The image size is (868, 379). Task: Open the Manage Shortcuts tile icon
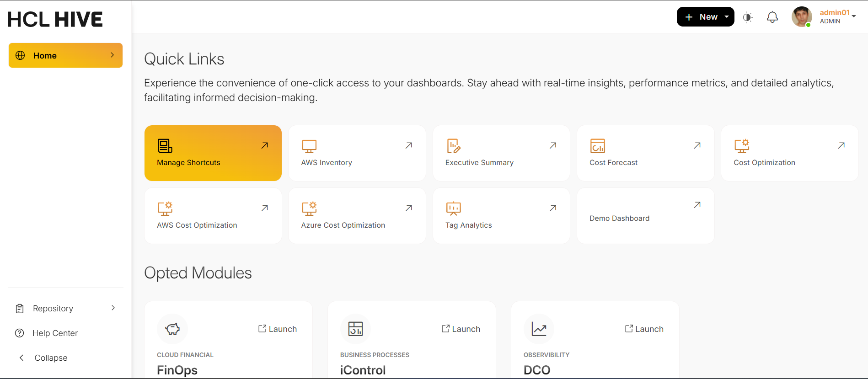(165, 146)
